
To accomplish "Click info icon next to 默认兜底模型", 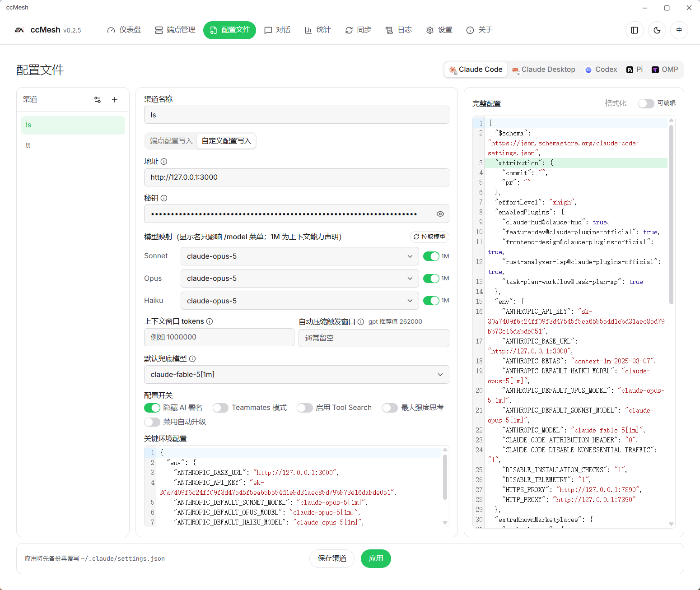I will tap(192, 359).
